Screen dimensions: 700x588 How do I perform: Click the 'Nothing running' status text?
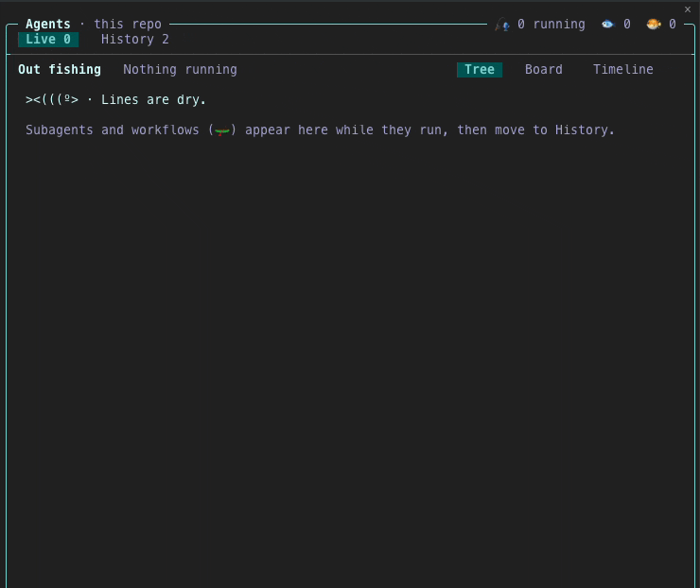click(180, 70)
